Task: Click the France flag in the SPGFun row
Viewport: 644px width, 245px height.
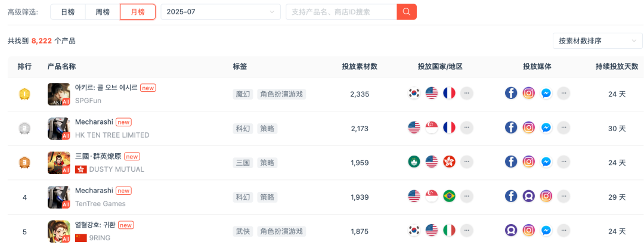Action: click(449, 93)
